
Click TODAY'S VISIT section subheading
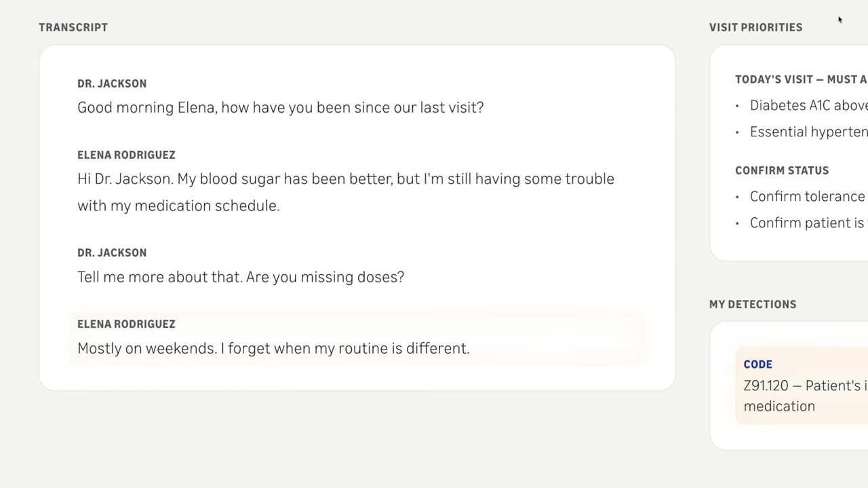800,79
